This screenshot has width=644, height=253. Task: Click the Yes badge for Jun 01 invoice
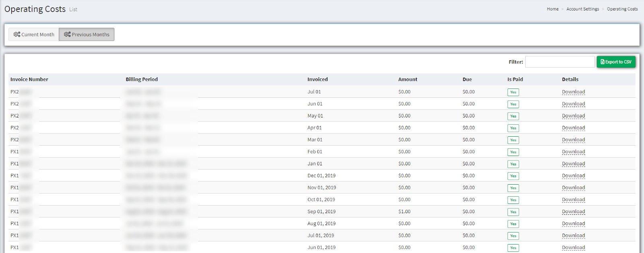pos(513,104)
